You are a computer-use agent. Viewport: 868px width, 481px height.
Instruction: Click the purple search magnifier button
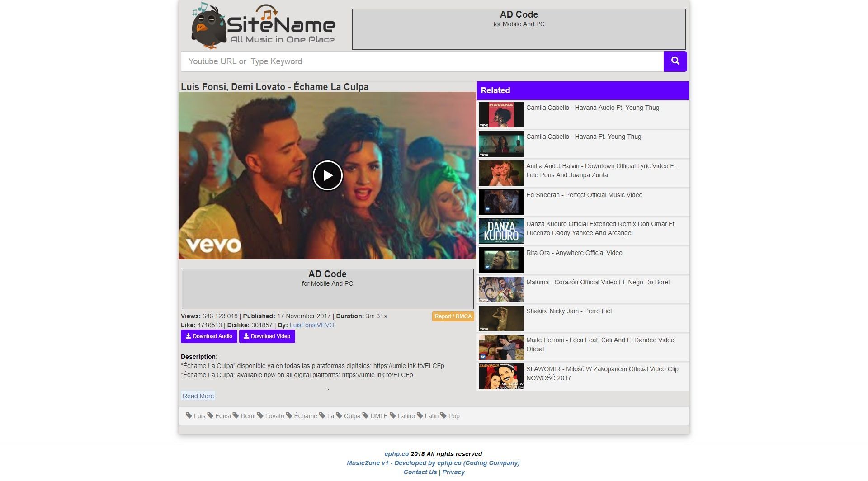click(x=675, y=61)
